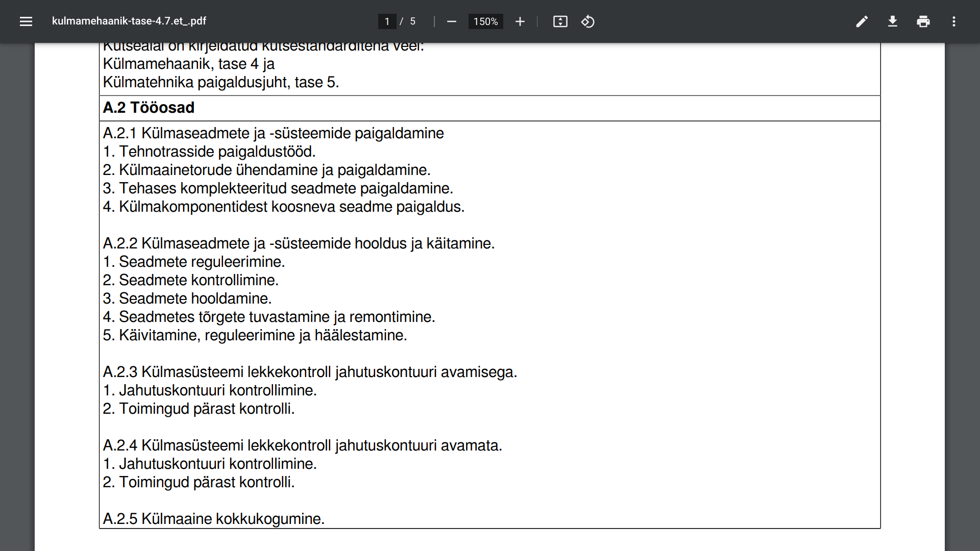Download the PDF file

pos(892,21)
